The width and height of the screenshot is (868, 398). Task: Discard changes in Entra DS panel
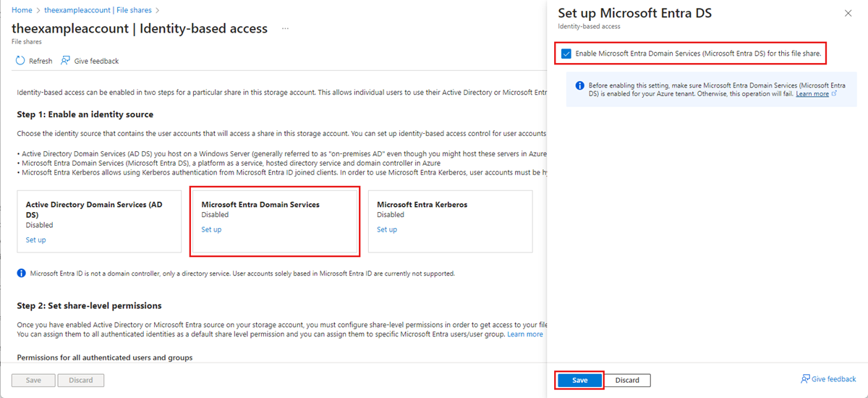click(x=627, y=380)
